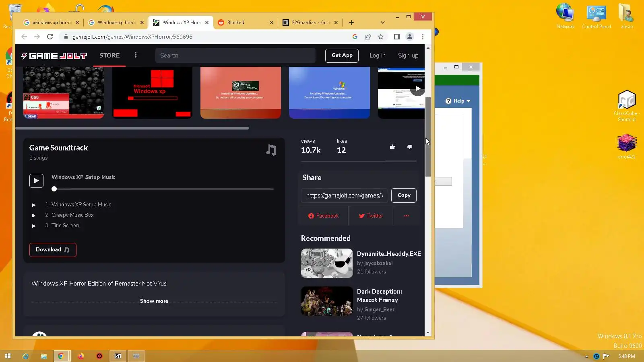Open 7-Zip from the taskbar
This screenshot has height=362, width=644.
click(118, 356)
